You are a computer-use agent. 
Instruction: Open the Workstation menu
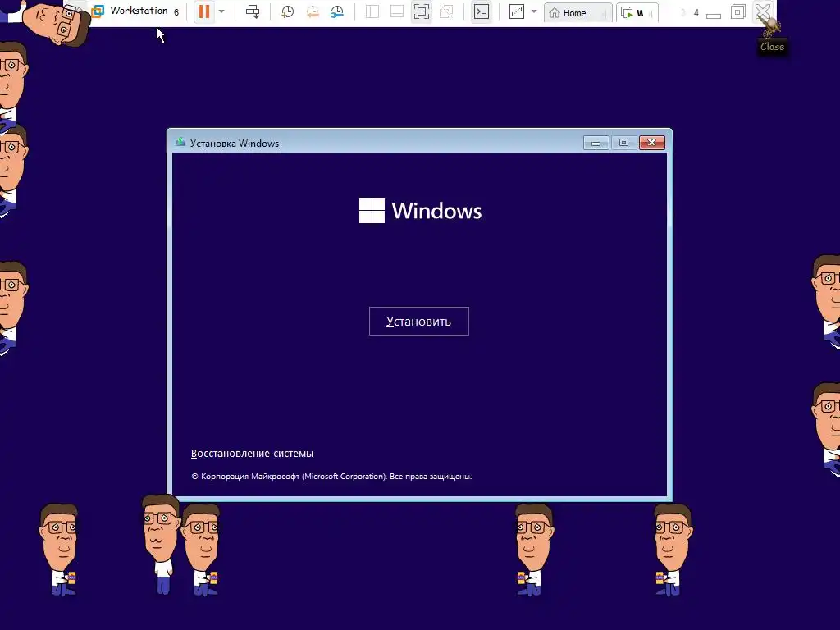pos(138,11)
